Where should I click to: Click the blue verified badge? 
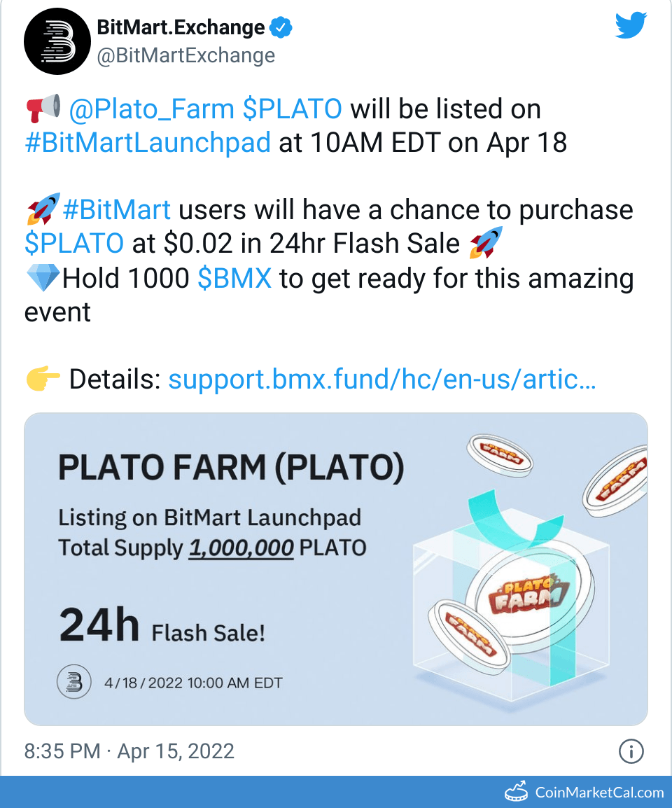tap(281, 28)
